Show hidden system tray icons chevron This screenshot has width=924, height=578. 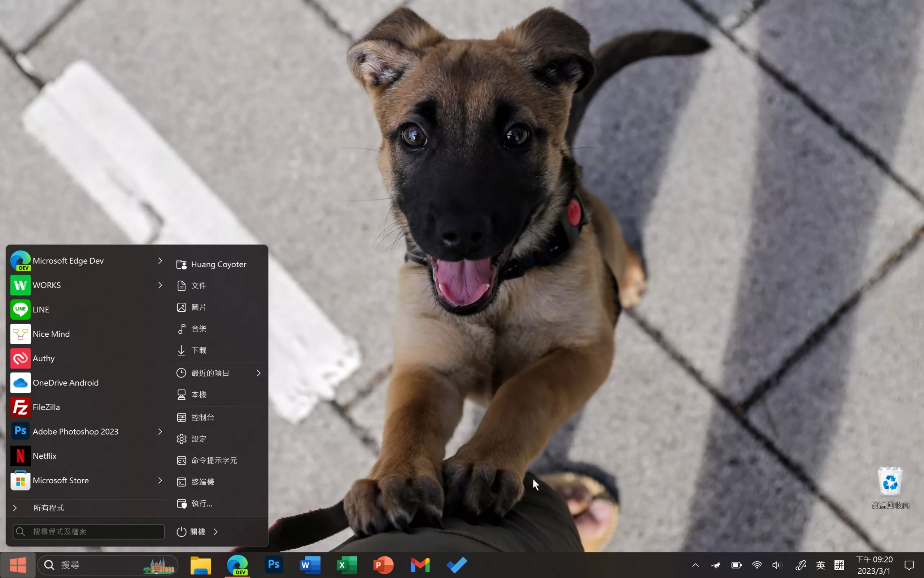tap(695, 565)
